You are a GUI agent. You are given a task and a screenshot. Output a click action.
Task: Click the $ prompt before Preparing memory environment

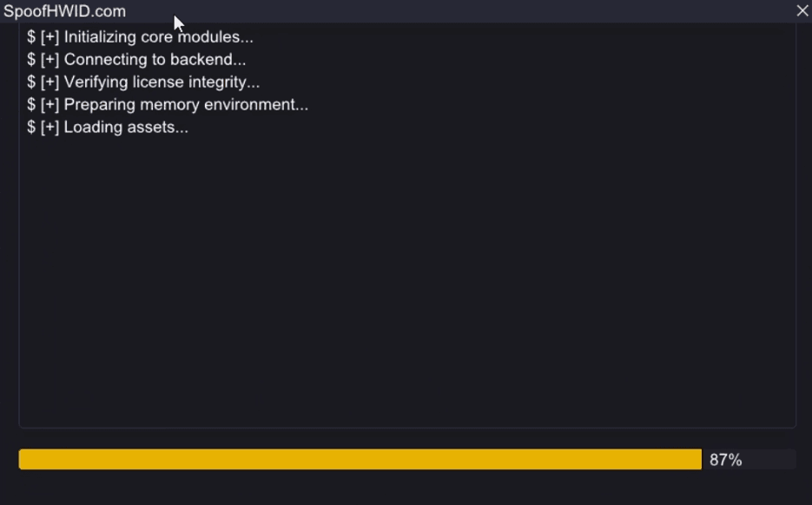point(31,104)
